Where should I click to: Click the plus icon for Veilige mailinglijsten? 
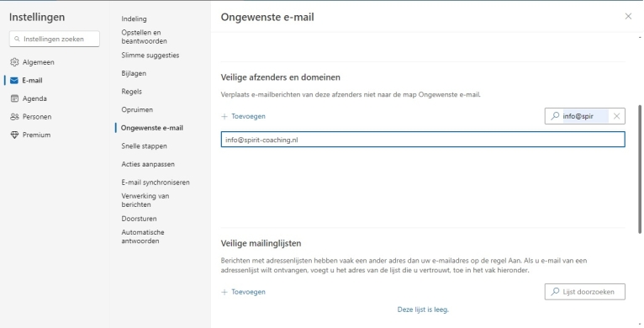(224, 292)
